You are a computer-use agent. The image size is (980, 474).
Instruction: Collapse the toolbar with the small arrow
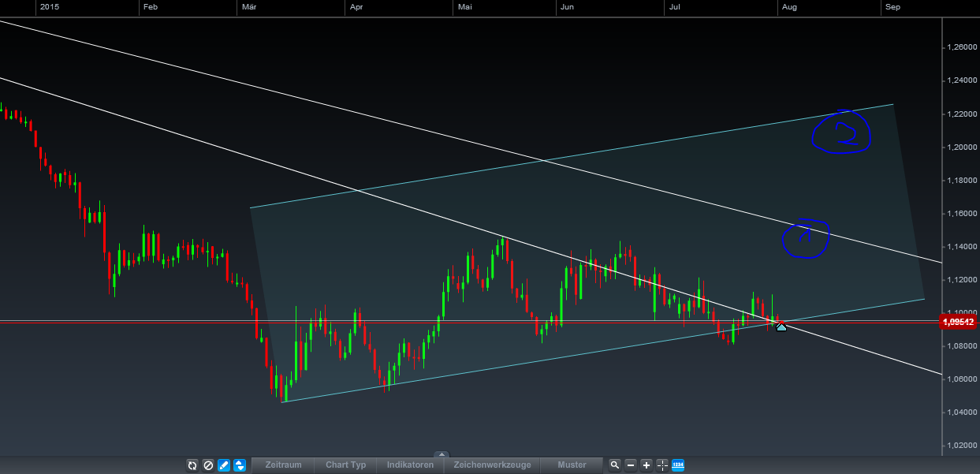442,455
